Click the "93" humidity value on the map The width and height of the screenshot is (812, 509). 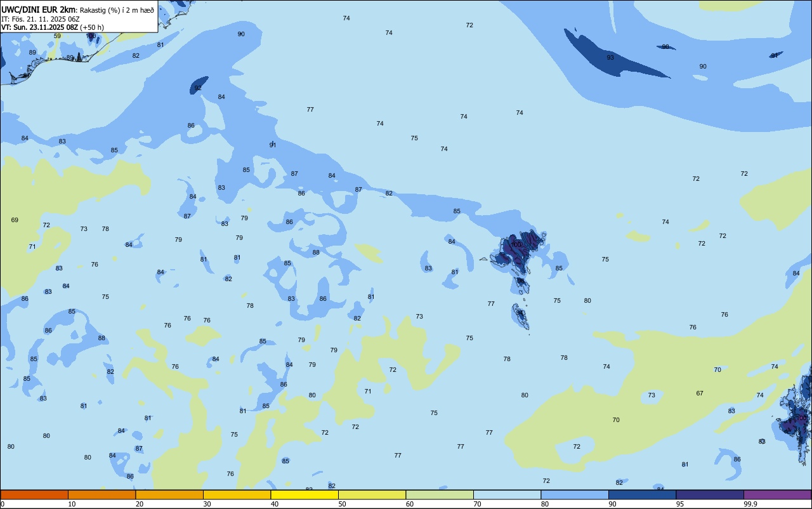(610, 58)
